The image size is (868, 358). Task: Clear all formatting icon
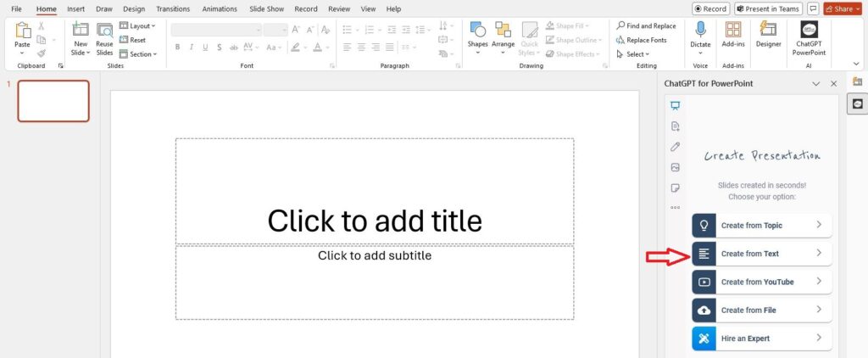pyautogui.click(x=325, y=30)
